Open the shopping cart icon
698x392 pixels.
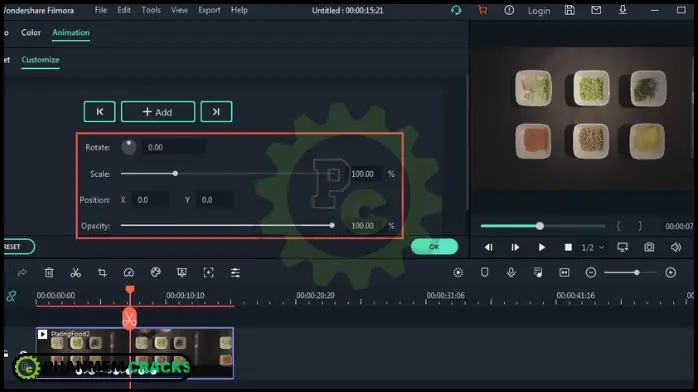pos(483,10)
